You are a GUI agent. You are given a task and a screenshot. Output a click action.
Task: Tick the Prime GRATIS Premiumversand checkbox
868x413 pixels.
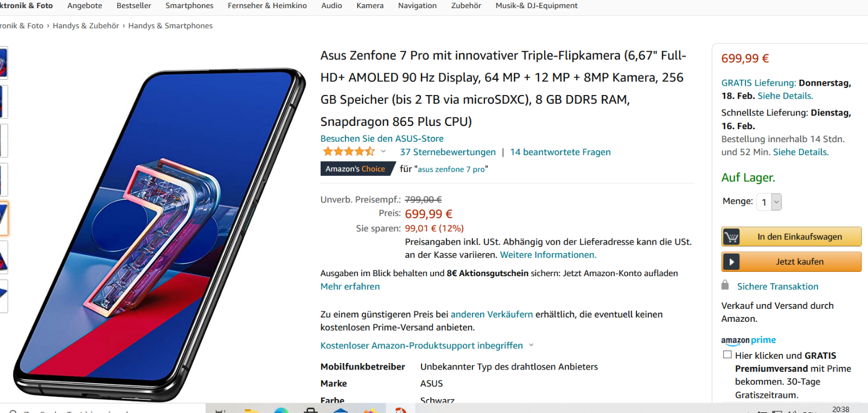click(727, 354)
